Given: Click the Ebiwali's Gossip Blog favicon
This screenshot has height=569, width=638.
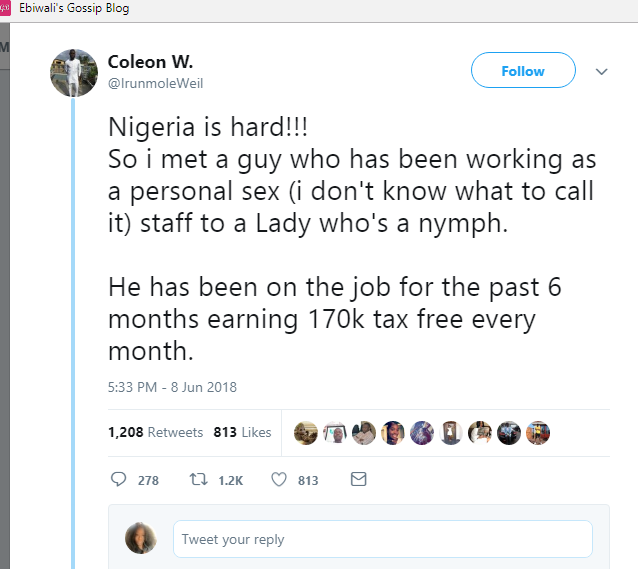Looking at the screenshot, I should coord(7,8).
